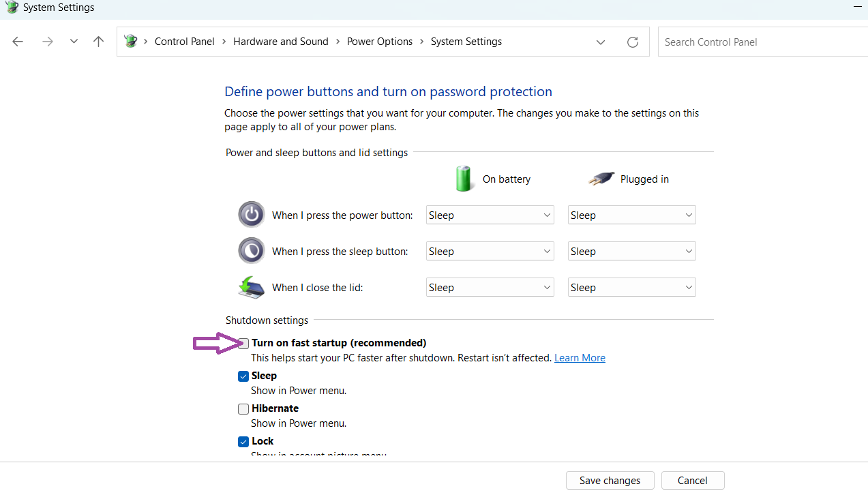Open the Learn More link
Viewport: 868px width, 495px height.
click(580, 358)
